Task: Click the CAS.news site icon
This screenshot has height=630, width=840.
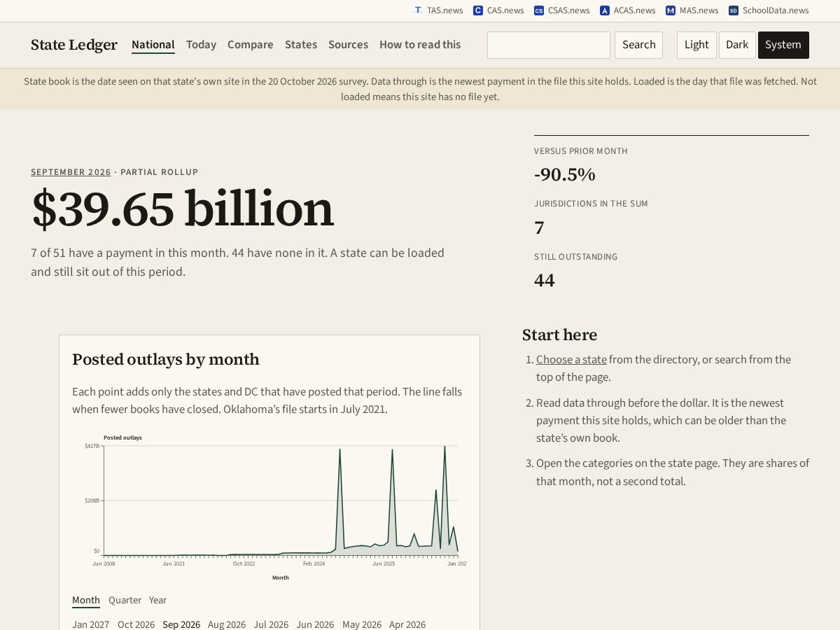Action: point(478,10)
